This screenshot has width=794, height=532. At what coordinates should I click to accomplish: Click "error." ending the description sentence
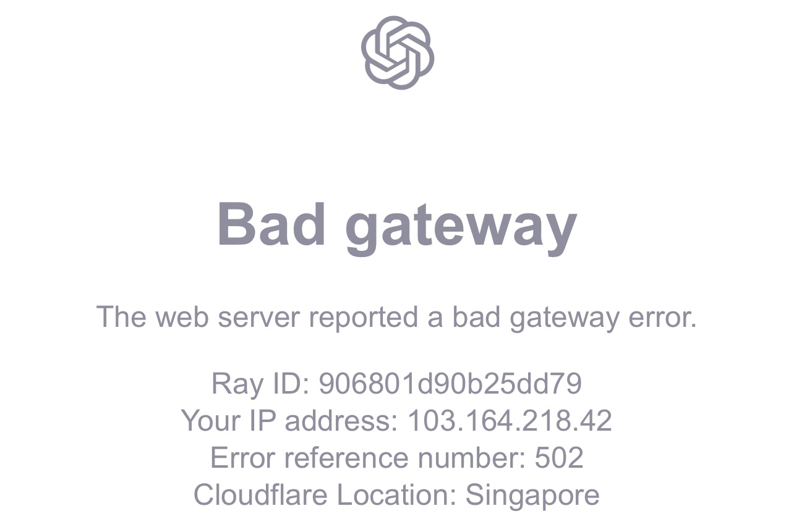coord(662,318)
